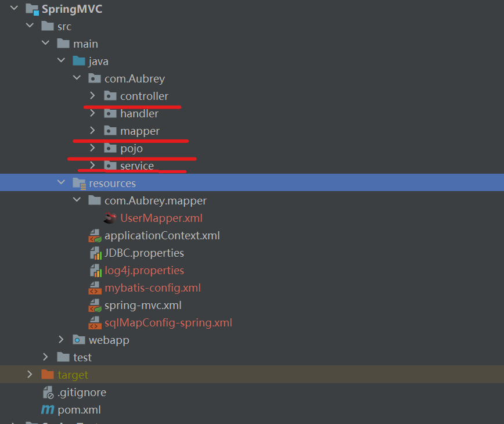Viewport: 504px width, 424px height.
Task: Click the UserMapper.xml MyBatis bird icon
Action: (110, 218)
